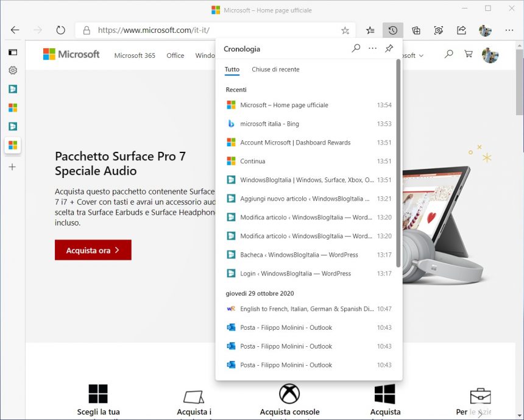This screenshot has height=420, width=524.
Task: Open the Edge settings and more menu
Action: click(x=509, y=30)
